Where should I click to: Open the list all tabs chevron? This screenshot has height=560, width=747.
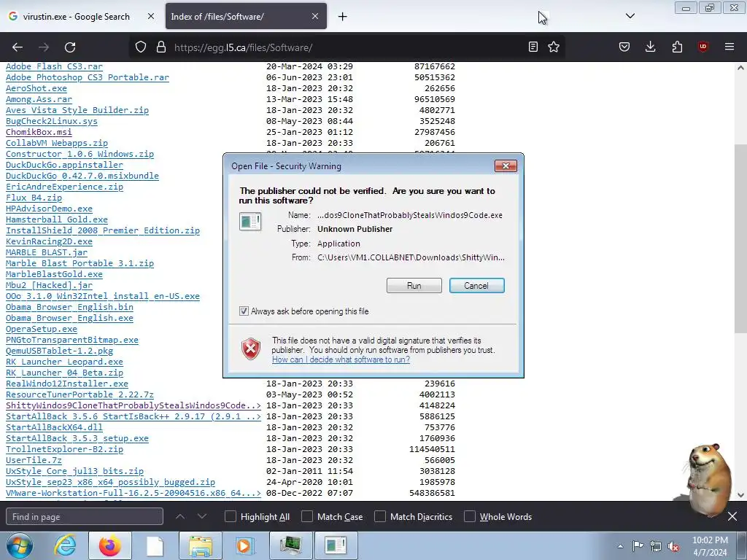(x=630, y=16)
